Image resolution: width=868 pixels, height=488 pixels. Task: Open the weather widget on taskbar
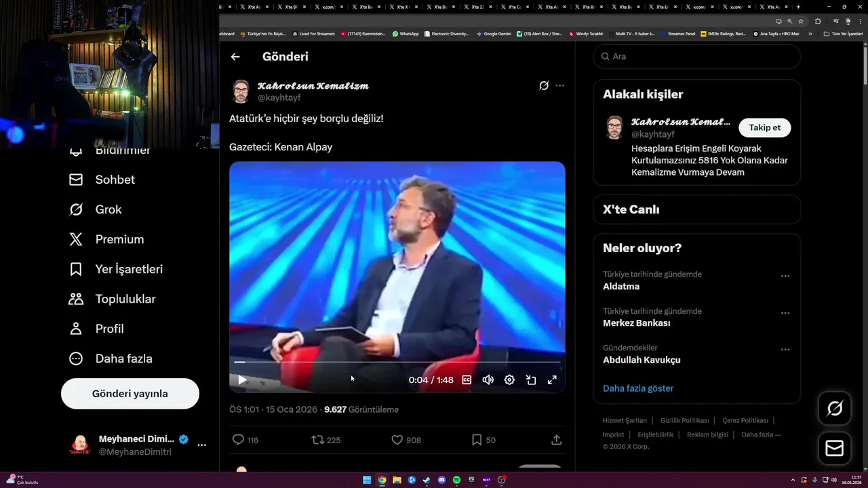(22, 479)
